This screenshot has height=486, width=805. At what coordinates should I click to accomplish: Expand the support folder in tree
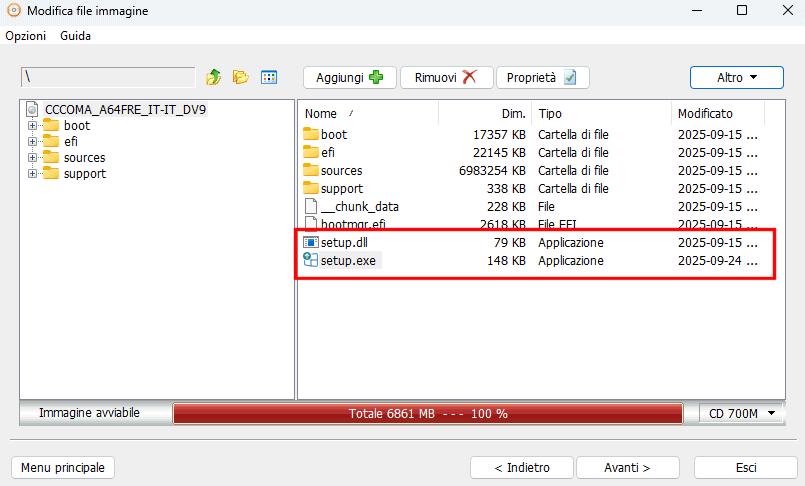click(32, 173)
